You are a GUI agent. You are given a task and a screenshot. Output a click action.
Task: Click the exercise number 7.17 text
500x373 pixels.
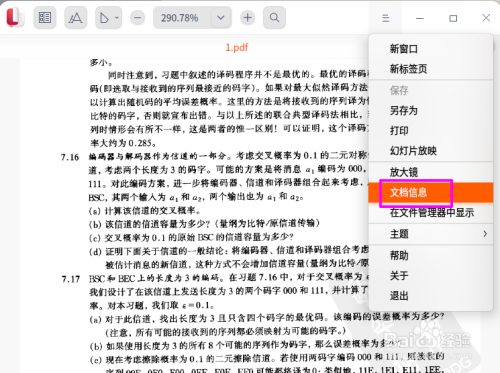(71, 279)
